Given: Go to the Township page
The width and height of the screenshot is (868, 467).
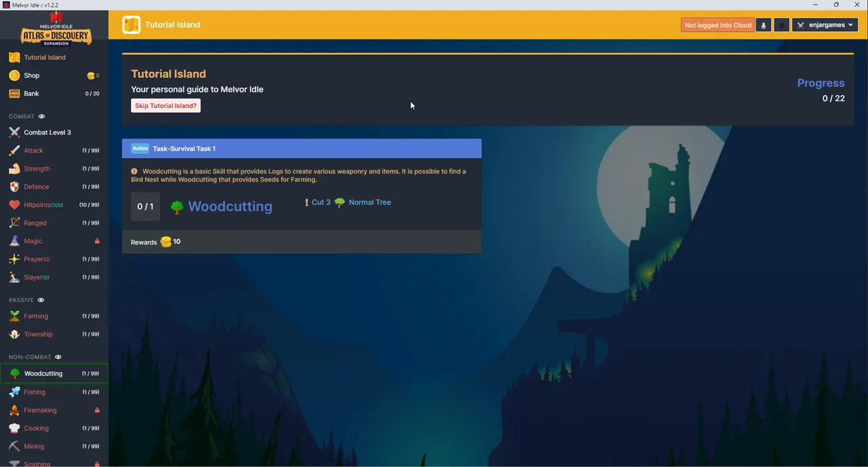Looking at the screenshot, I should tap(54, 334).
